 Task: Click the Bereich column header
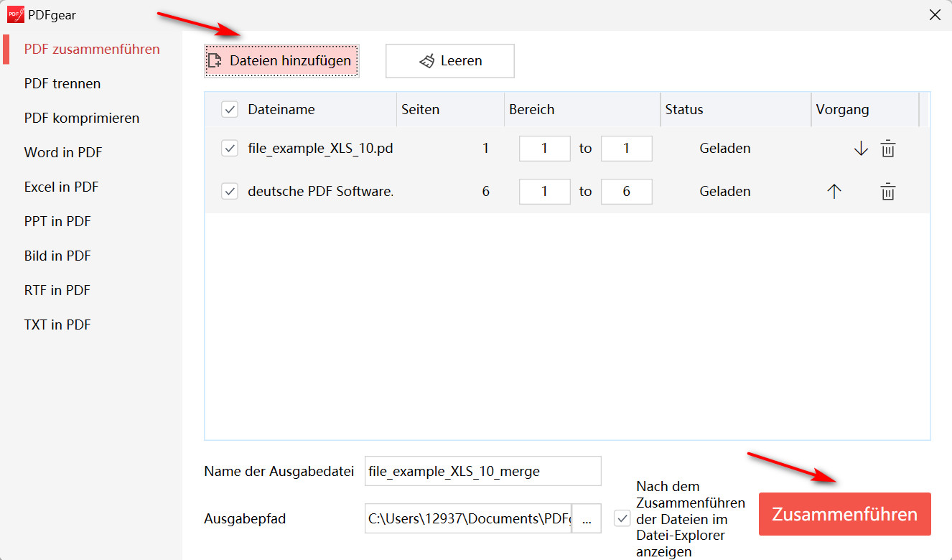pyautogui.click(x=532, y=110)
